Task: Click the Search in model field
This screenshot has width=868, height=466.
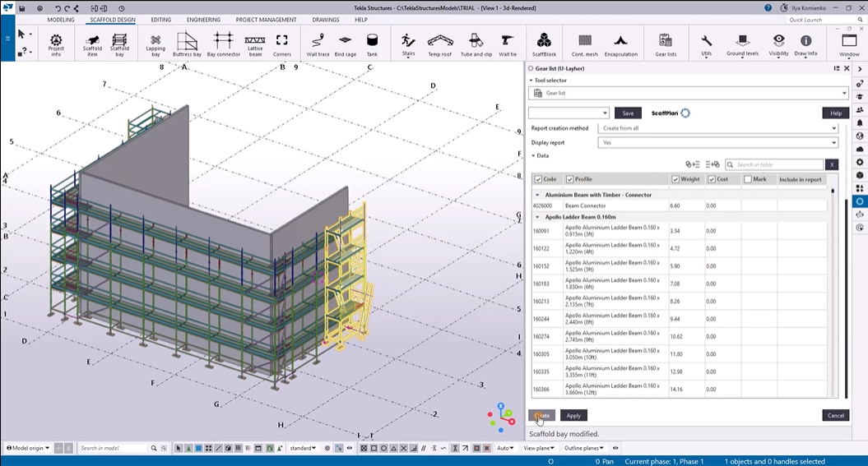Action: 113,448
